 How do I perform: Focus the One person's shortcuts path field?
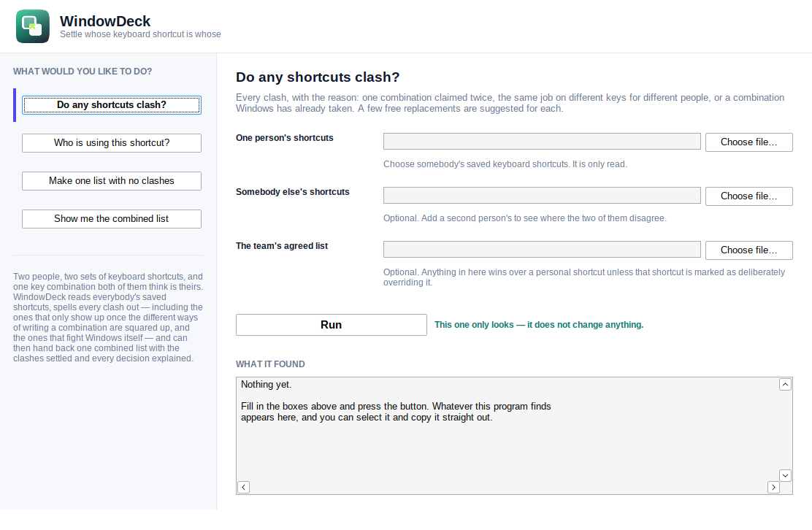click(542, 142)
